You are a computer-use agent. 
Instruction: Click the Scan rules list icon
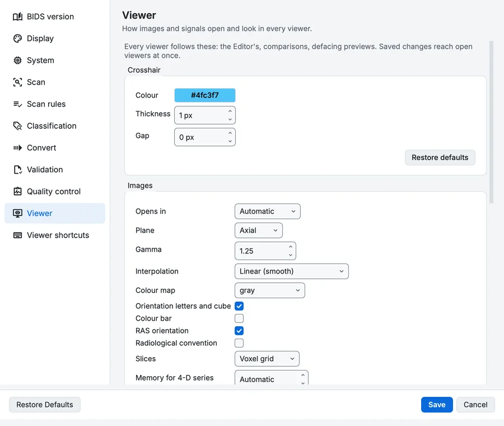(x=18, y=104)
